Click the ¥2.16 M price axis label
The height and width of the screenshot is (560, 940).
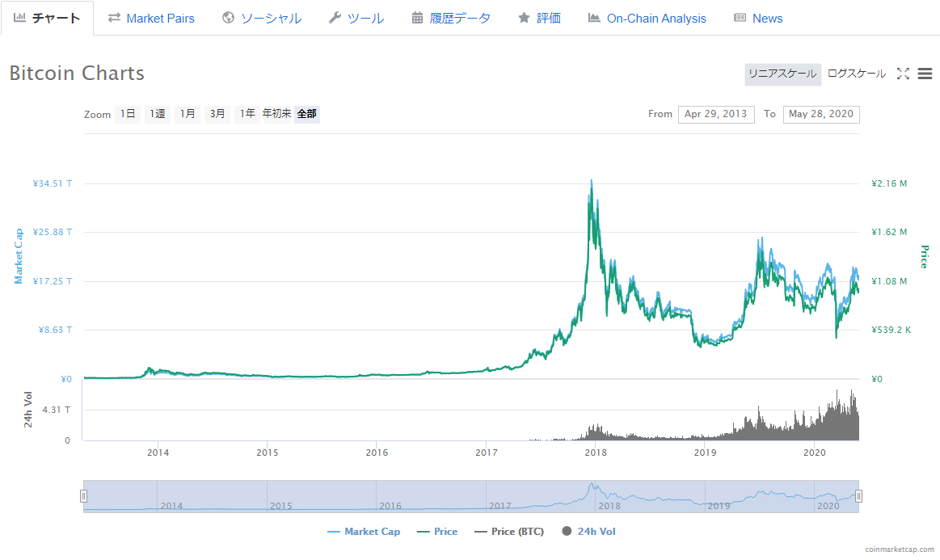[889, 183]
